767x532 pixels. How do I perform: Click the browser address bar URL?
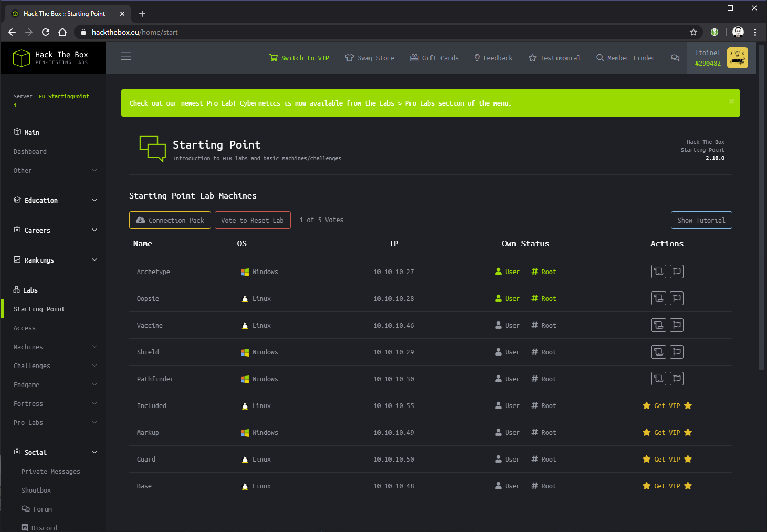[134, 32]
